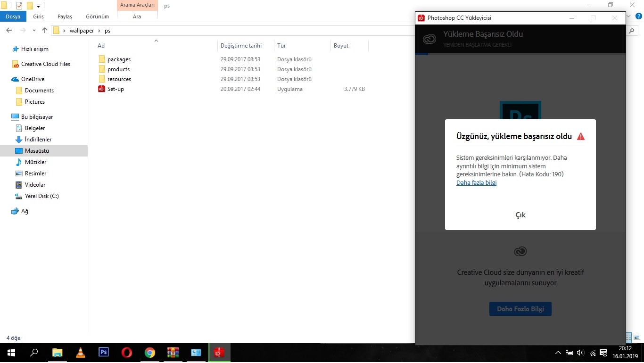The height and width of the screenshot is (363, 644).
Task: Open the Set-up application icon
Action: point(101,89)
